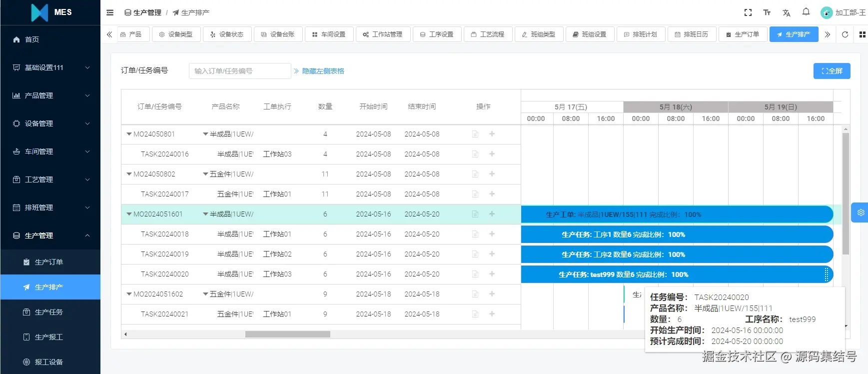Screen dimensions: 868x374
Task: Click the Gantt vertical scrollbar thumb
Action: (846, 194)
